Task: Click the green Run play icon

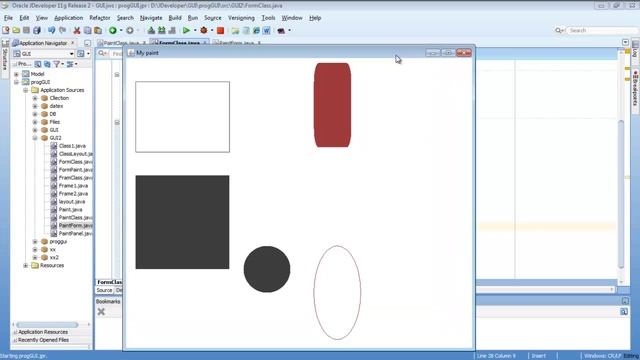Action: pos(186,30)
